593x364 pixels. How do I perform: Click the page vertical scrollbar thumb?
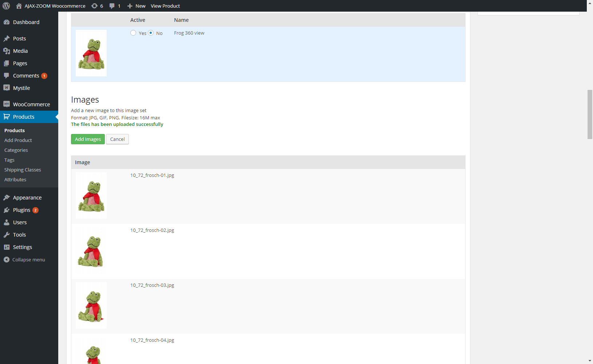590,114
